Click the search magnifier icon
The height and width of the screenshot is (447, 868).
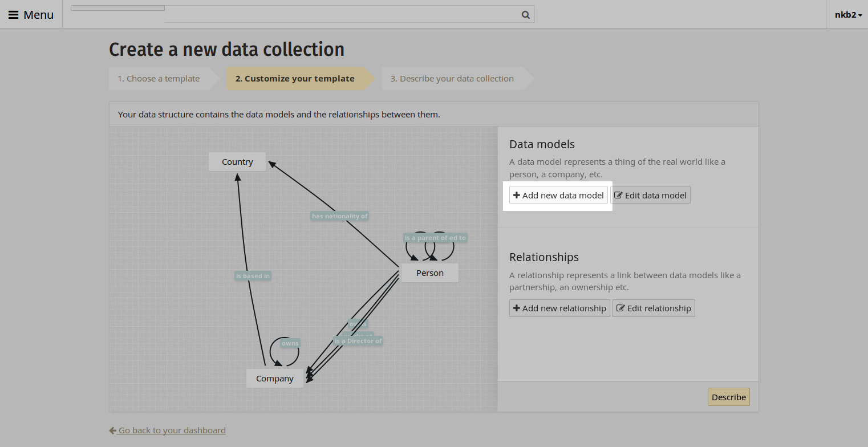tap(525, 15)
